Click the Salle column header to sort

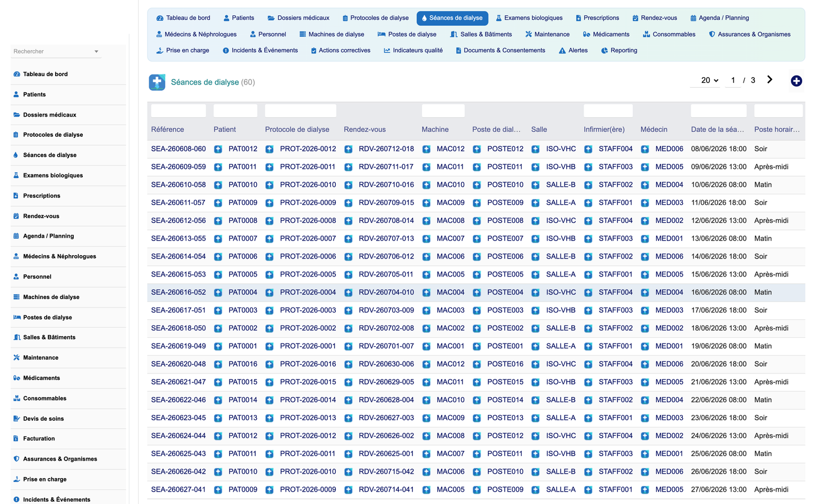pyautogui.click(x=539, y=130)
